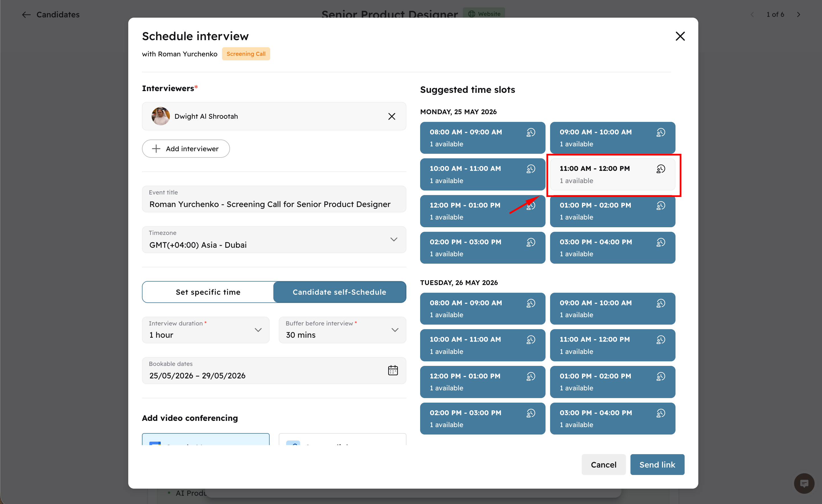The height and width of the screenshot is (504, 822).
Task: Click availability icon on Monday 03:00 PM slot
Action: point(661,242)
